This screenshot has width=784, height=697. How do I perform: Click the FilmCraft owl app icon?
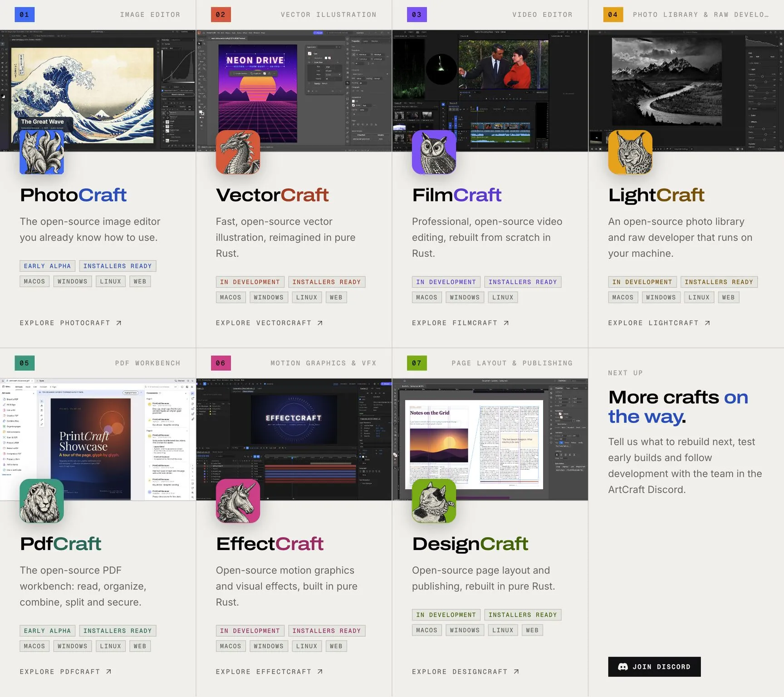pos(434,152)
